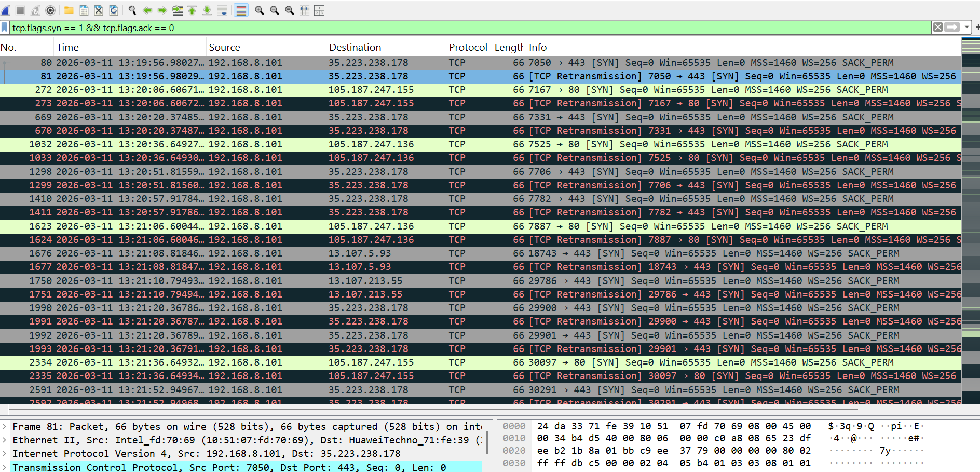Click the stop capture icon
The image size is (980, 472).
click(x=20, y=10)
